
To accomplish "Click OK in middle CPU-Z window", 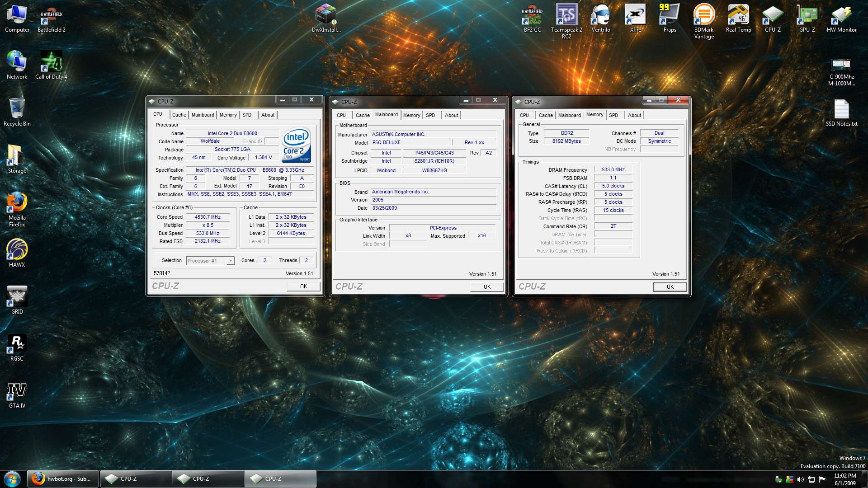I will (487, 287).
